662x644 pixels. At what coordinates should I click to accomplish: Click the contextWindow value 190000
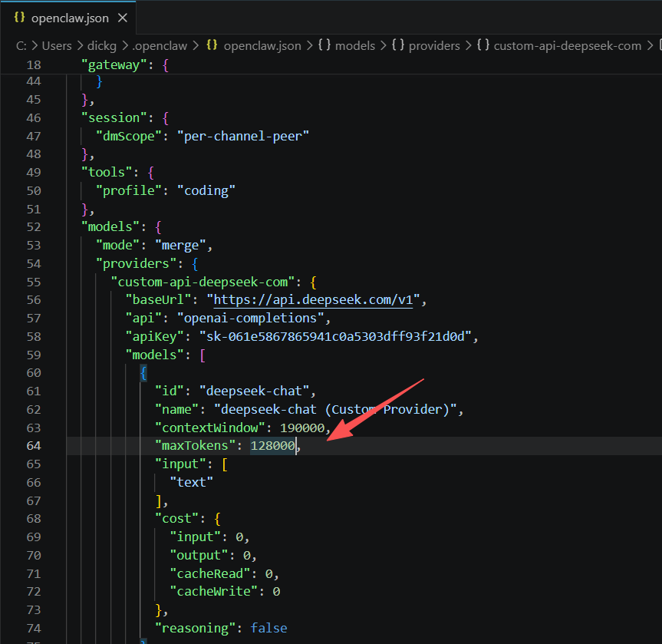[302, 428]
